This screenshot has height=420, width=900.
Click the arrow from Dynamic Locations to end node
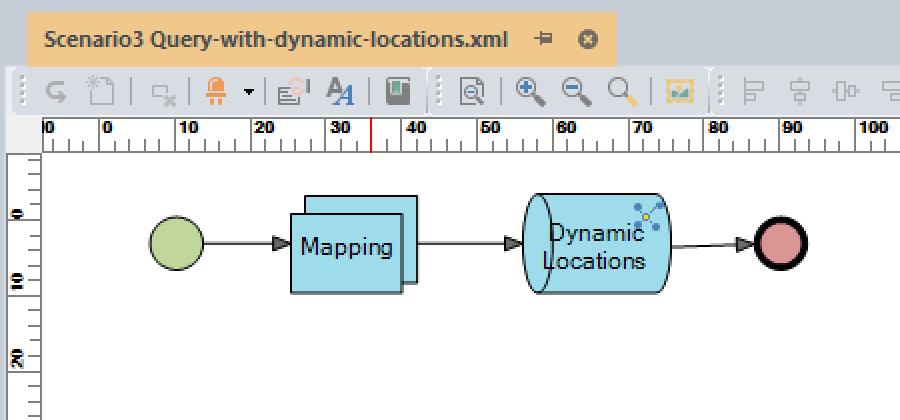point(713,246)
